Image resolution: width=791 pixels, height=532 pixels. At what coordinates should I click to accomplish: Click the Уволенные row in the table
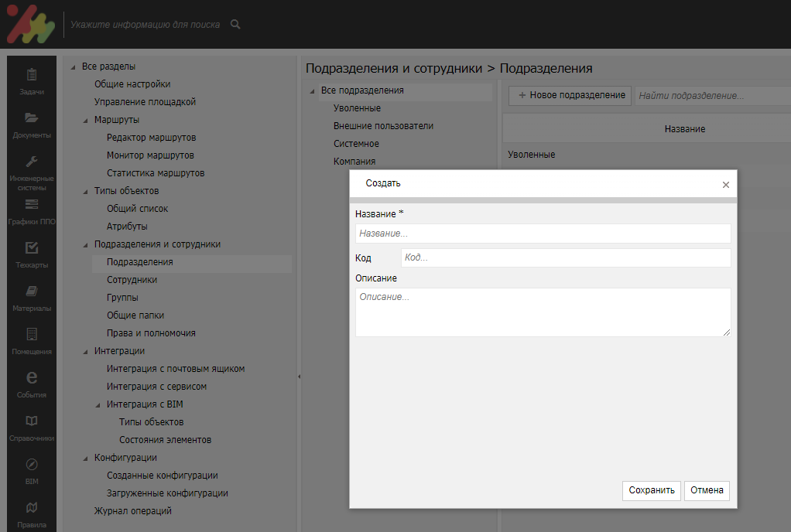point(531,155)
